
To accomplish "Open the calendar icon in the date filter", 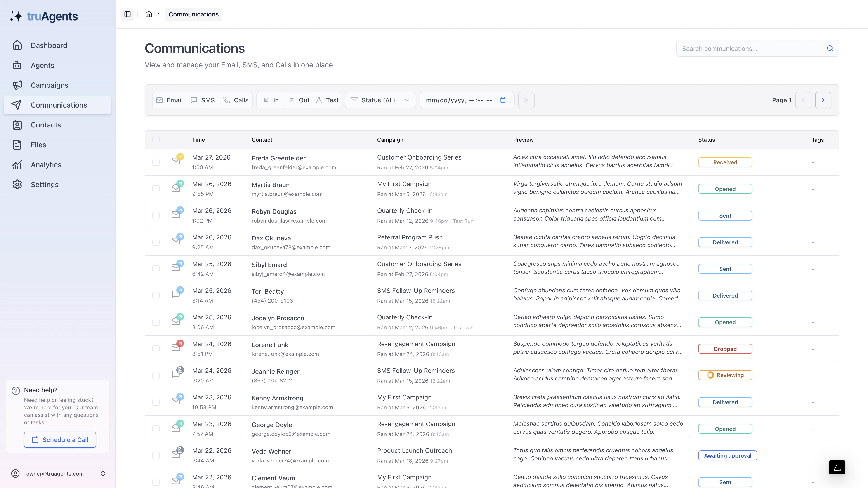I will [x=503, y=100].
